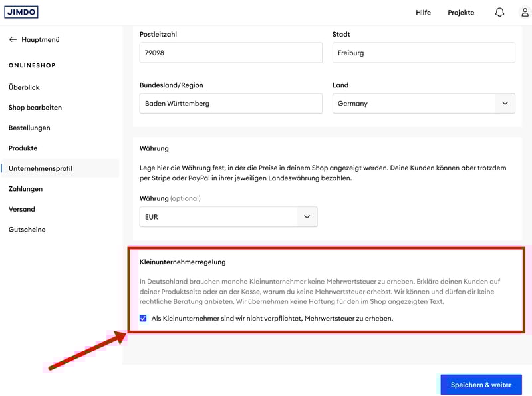532x396 pixels.
Task: Open the Währung EUR dropdown
Action: click(x=307, y=217)
